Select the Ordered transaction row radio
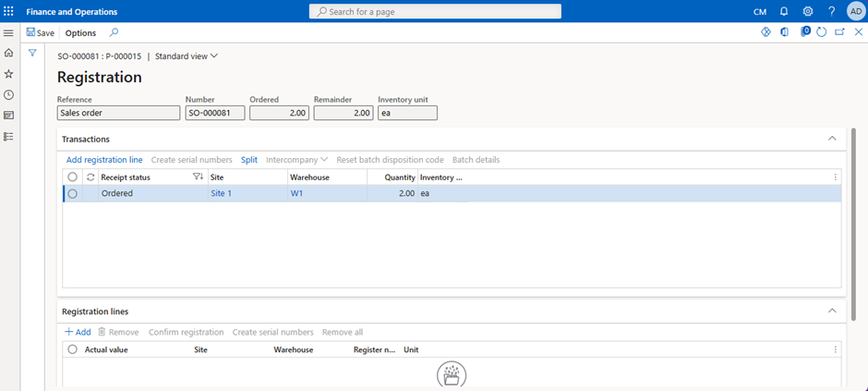 [x=72, y=194]
